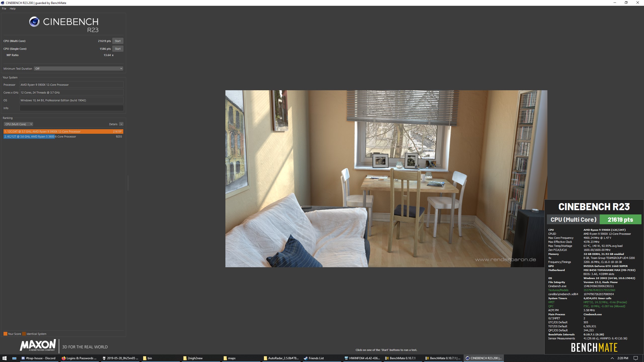
Task: Click the 21619 pts multi core score
Action: [x=104, y=41]
